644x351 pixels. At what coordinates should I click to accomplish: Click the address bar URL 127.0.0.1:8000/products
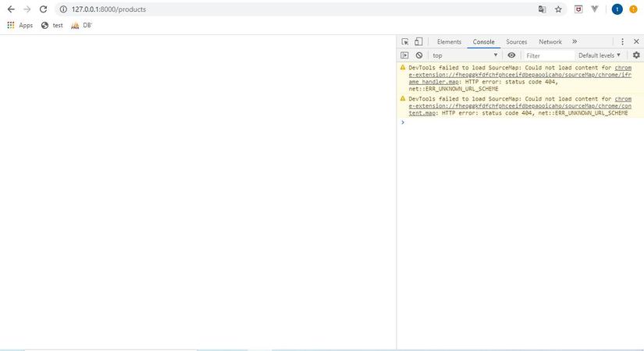[x=109, y=9]
